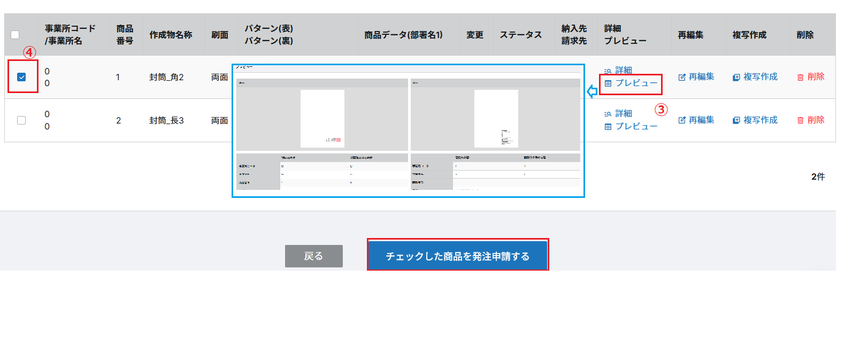Click 複写作成 copy icon for 封筒_角2
The height and width of the screenshot is (361, 868).
pyautogui.click(x=736, y=77)
